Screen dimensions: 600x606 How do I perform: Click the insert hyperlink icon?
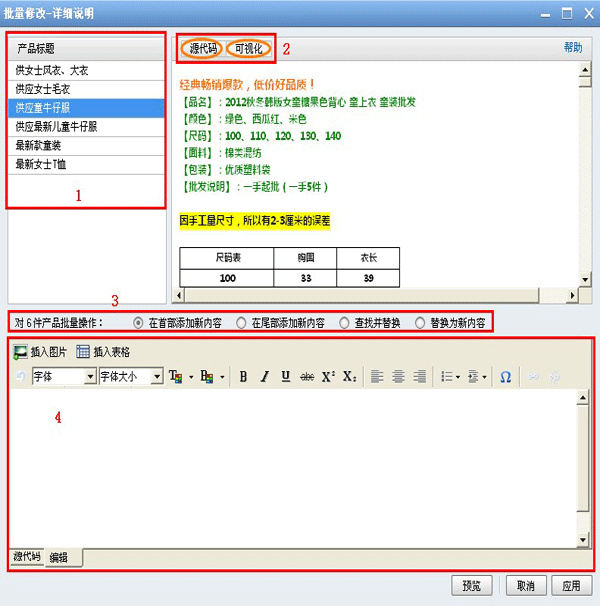coord(534,376)
